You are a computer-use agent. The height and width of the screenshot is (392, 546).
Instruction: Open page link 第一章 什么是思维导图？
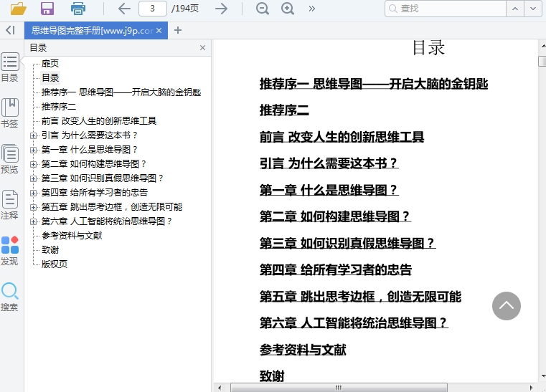point(329,190)
